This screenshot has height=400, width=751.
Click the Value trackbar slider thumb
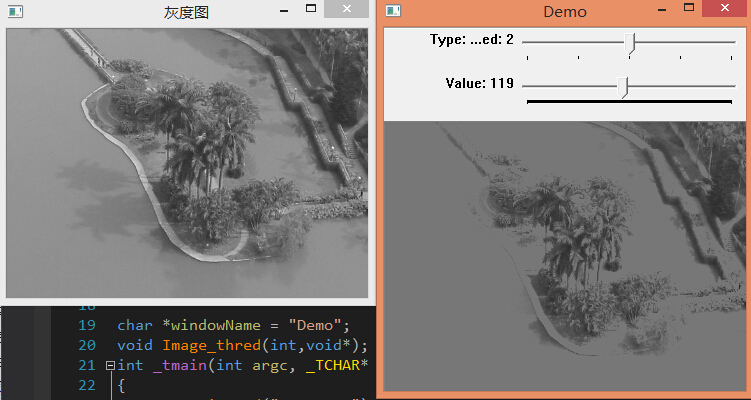tap(623, 88)
